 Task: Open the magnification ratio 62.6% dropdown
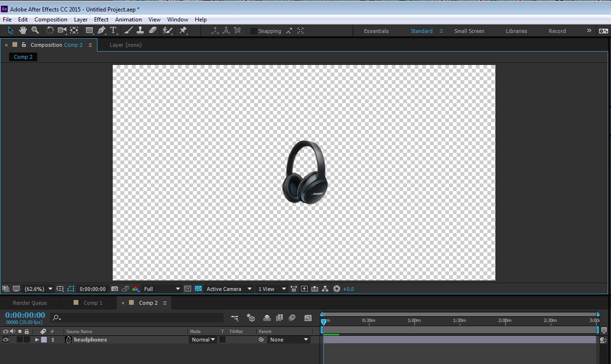[38, 289]
